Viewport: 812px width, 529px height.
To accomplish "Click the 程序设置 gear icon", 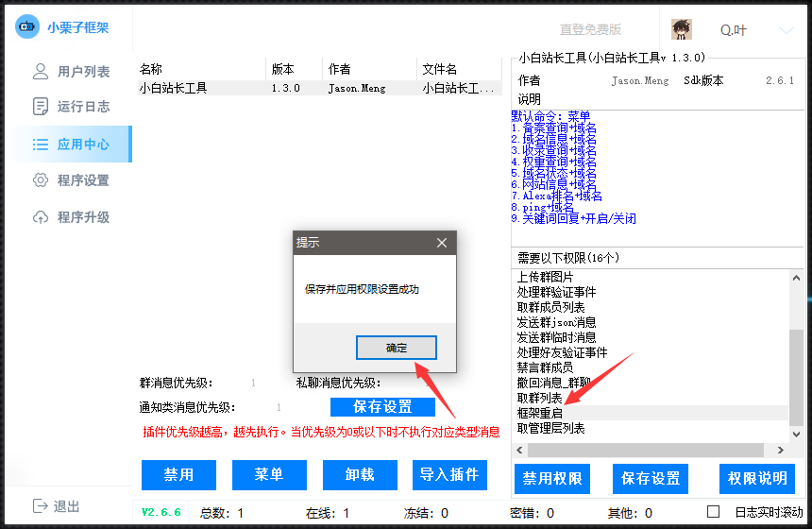I will (41, 180).
